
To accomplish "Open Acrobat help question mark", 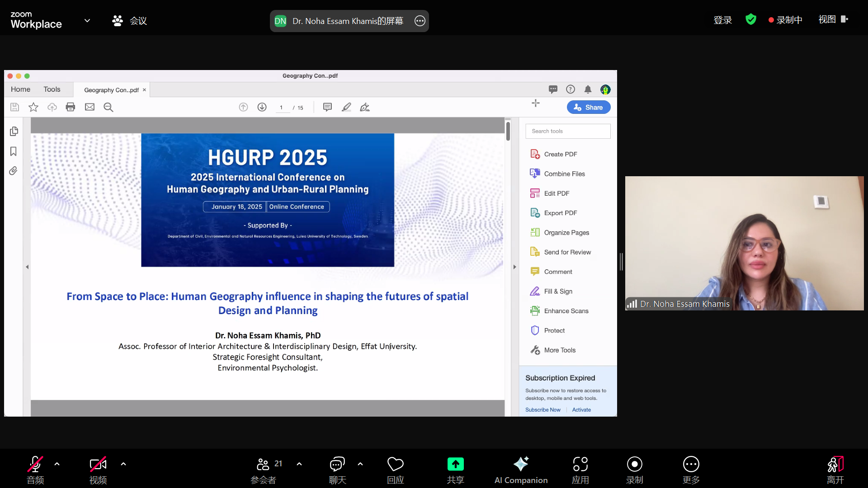I will [x=571, y=89].
